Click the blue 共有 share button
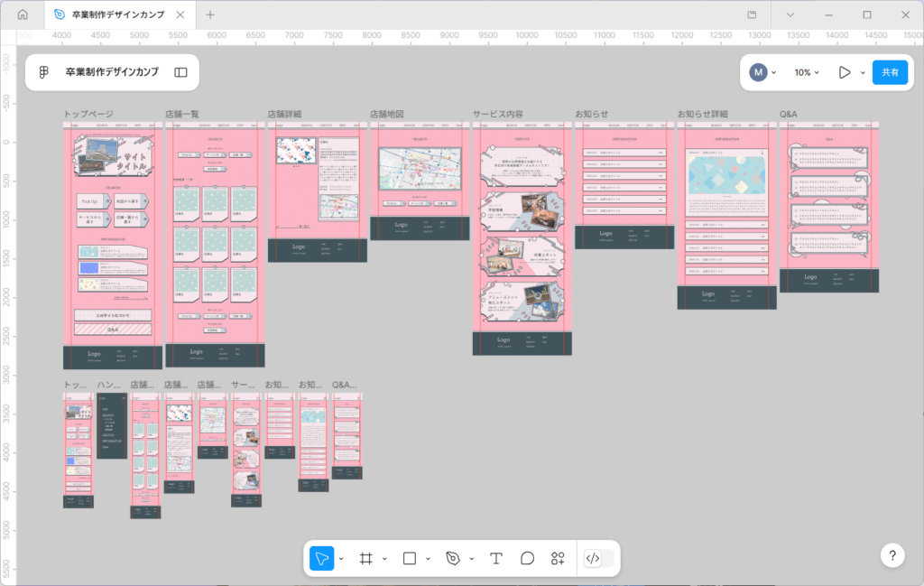This screenshot has height=586, width=924. click(x=890, y=72)
